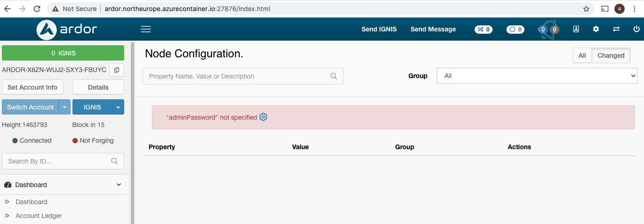
Task: Open Send IGNIS
Action: coord(379,29)
